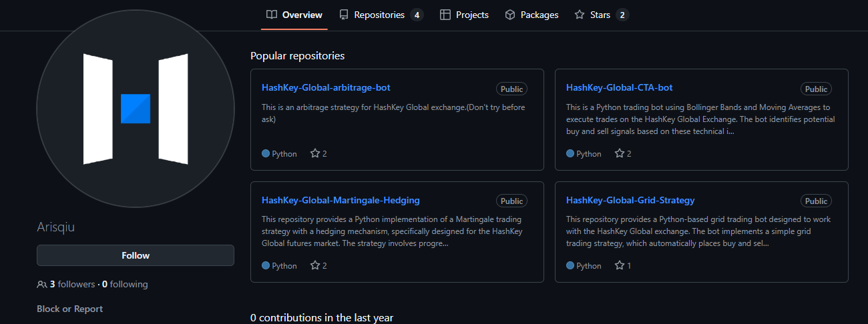Click Python language dot on Grid-Strategy card
The height and width of the screenshot is (324, 868).
coord(570,265)
